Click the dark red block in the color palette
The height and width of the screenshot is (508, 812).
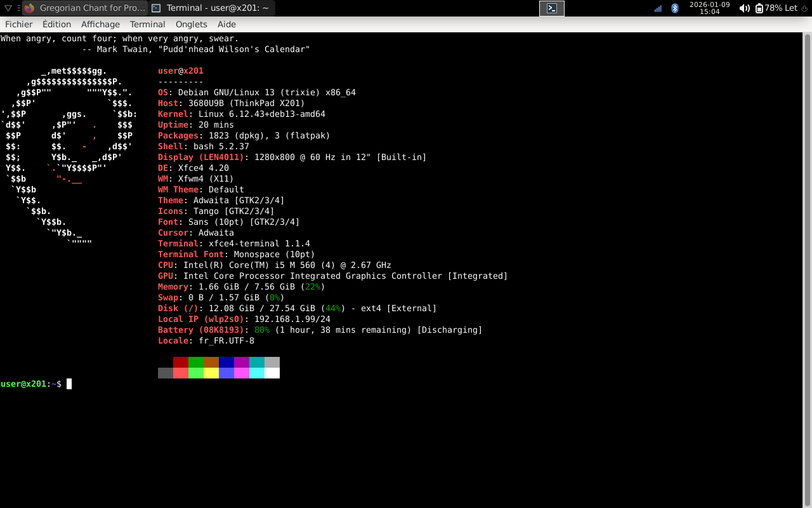[181, 362]
